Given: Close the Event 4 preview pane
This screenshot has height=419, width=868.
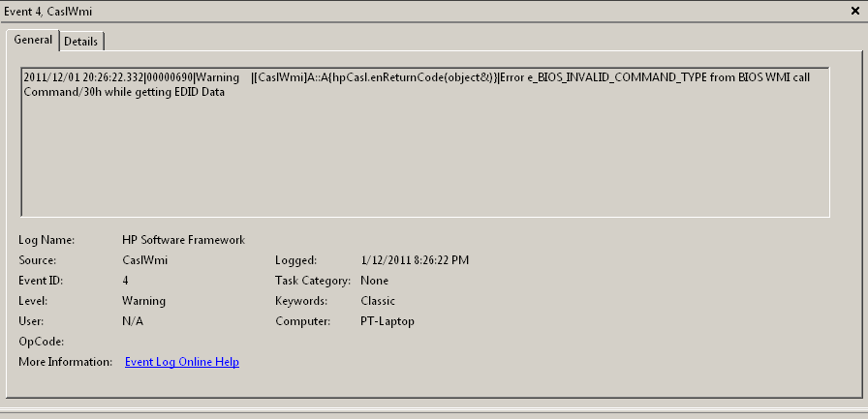Looking at the screenshot, I should 855,11.
